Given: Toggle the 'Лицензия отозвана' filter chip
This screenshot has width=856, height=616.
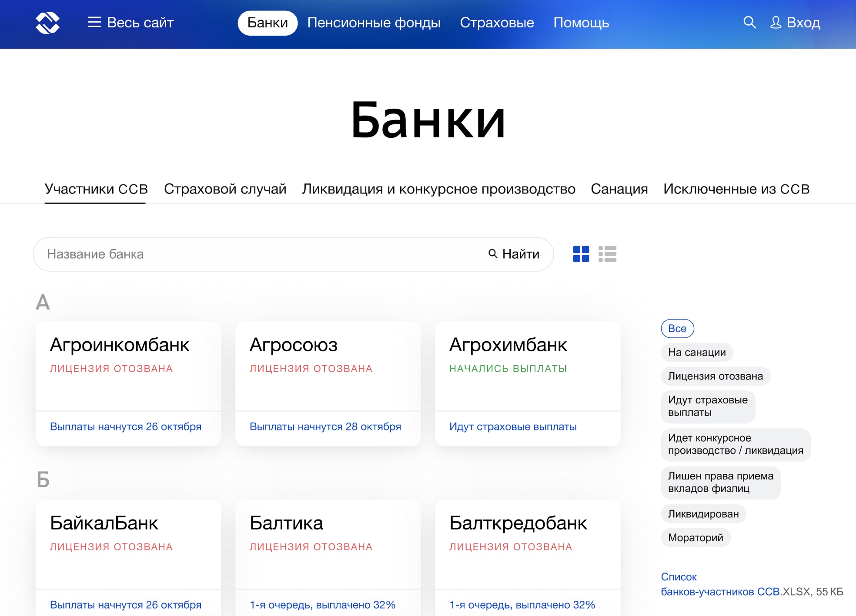Looking at the screenshot, I should [x=715, y=376].
